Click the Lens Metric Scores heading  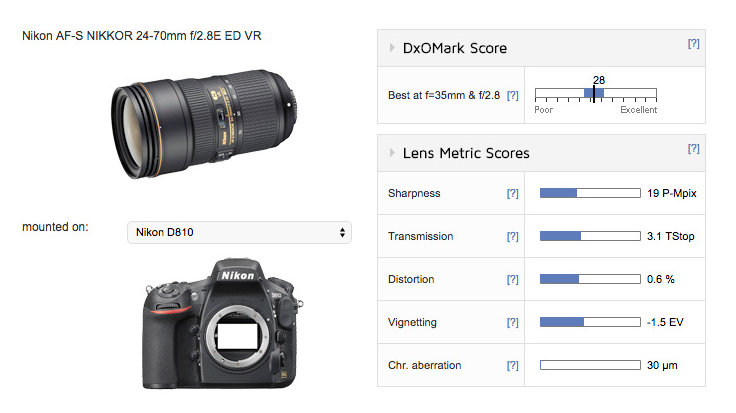pyautogui.click(x=466, y=153)
